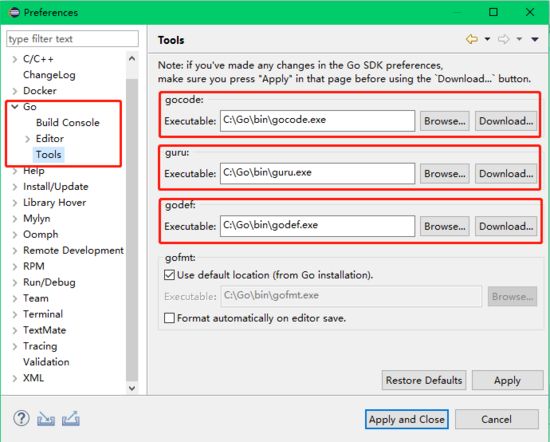Screen dimensions: 550x442
Task: Go back with the yellow arrow
Action: (472, 39)
